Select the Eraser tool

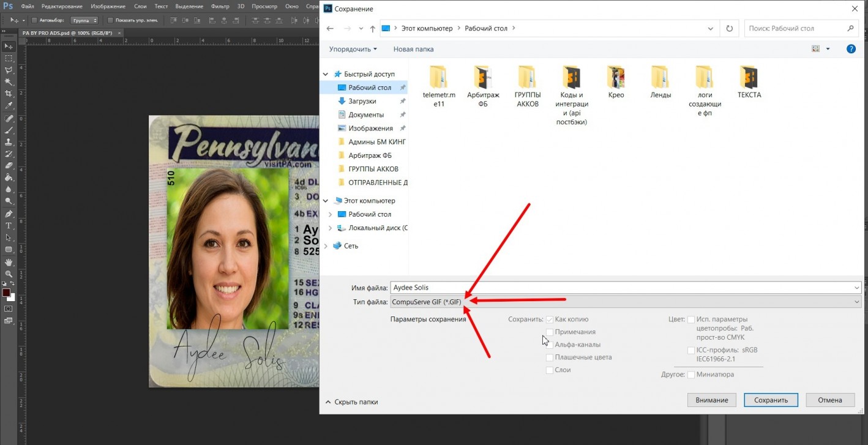click(9, 165)
